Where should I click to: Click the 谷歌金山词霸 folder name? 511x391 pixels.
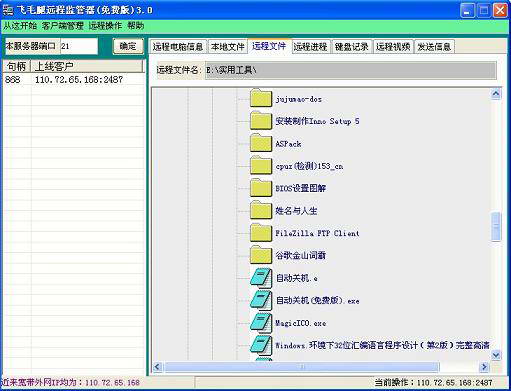click(x=301, y=256)
